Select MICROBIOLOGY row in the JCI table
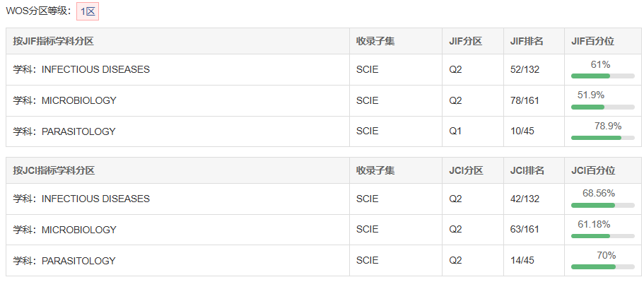Screen dimensions: 644x282 [x=323, y=230]
